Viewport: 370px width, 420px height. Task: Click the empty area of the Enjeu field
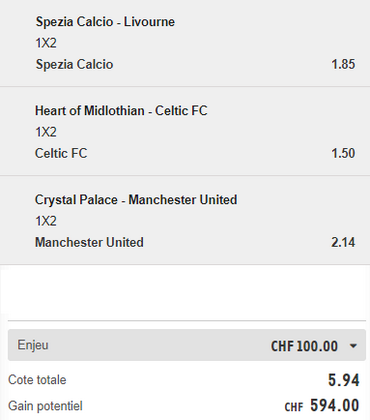pos(160,345)
